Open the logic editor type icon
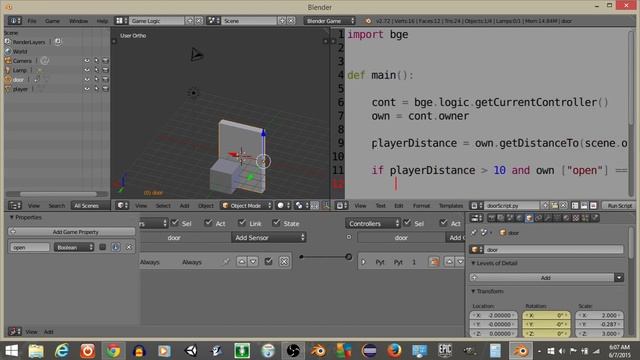 (x=15, y=331)
